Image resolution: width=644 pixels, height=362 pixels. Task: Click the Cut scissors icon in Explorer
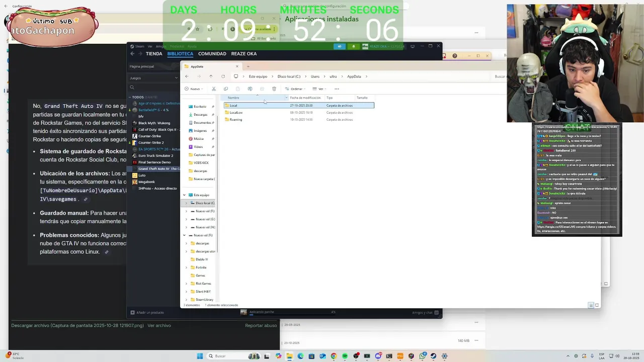coord(214,89)
